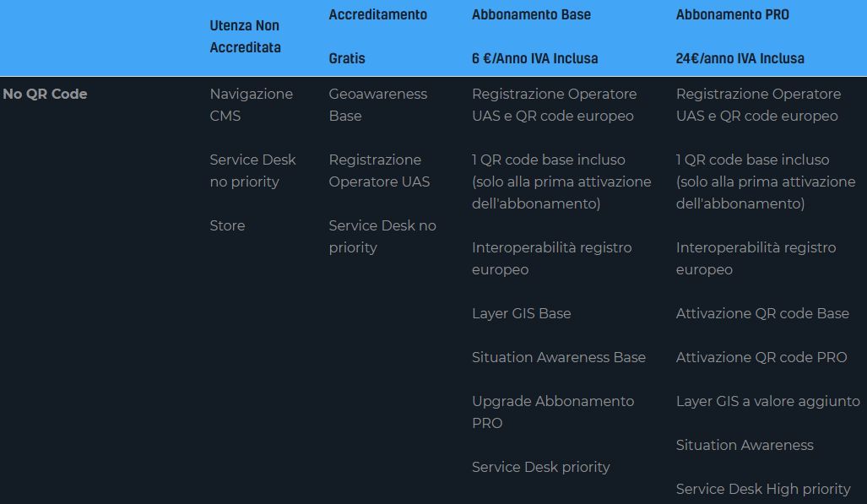Click the 6 €/Anno IVA Inclusa price

click(x=534, y=58)
